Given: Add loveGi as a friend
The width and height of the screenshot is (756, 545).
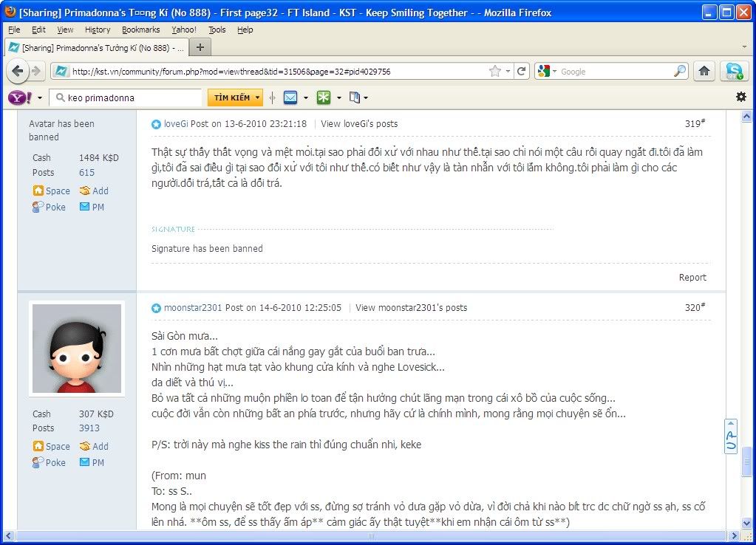Looking at the screenshot, I should (95, 191).
